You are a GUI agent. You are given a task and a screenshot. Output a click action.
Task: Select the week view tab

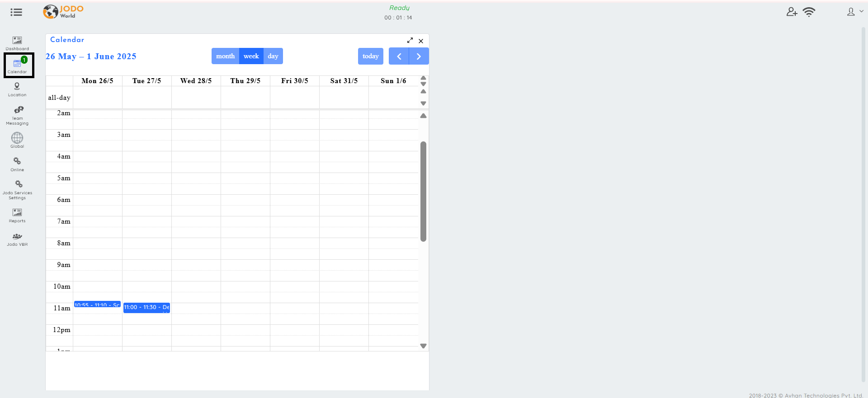tap(251, 56)
